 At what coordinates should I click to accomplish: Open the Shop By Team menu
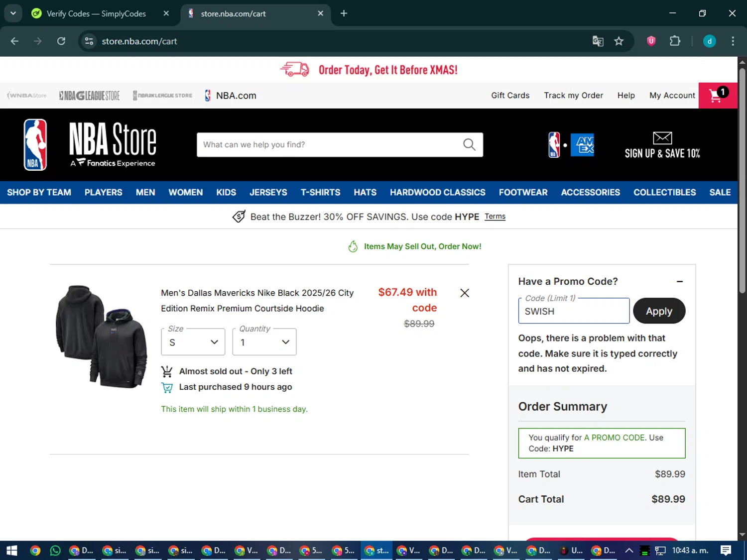(39, 193)
